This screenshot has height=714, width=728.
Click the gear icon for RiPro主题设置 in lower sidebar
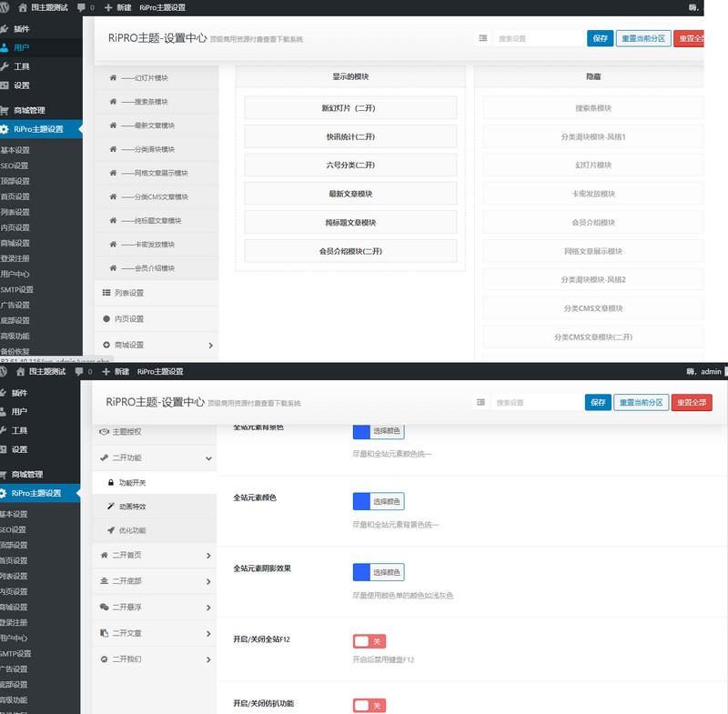point(5,493)
